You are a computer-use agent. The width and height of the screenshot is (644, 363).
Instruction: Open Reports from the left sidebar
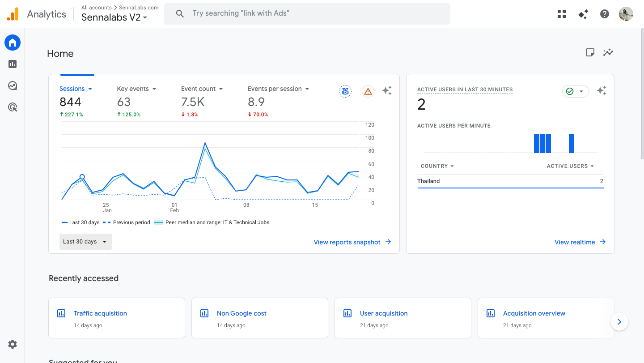13,64
